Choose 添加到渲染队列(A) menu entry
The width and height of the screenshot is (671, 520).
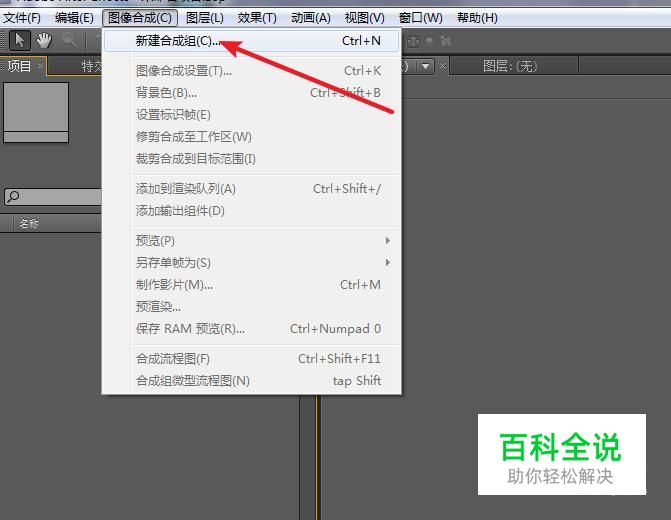click(x=252, y=189)
